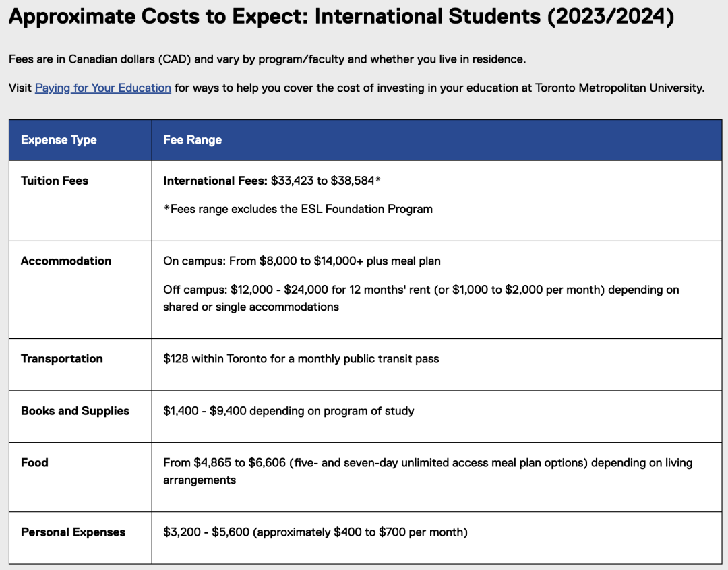
Task: Click the $128 monthly public transit pass text
Action: (301, 359)
